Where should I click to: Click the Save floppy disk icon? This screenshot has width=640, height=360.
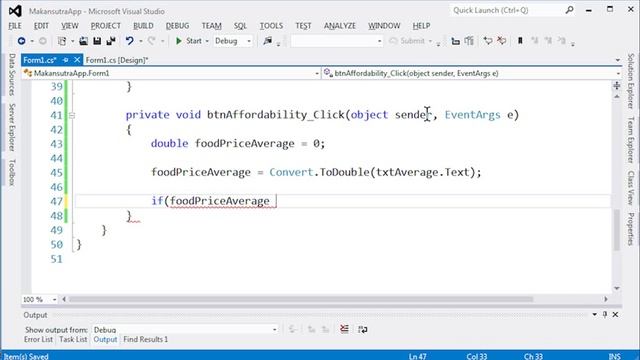97,41
